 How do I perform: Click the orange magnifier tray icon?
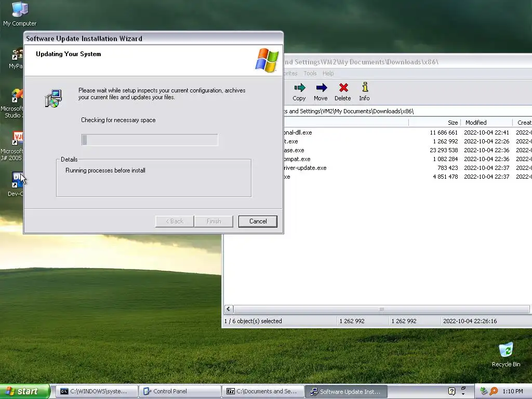point(494,391)
